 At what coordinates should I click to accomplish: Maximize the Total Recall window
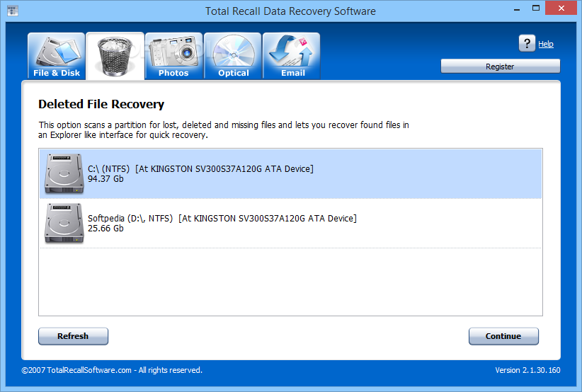(x=535, y=8)
